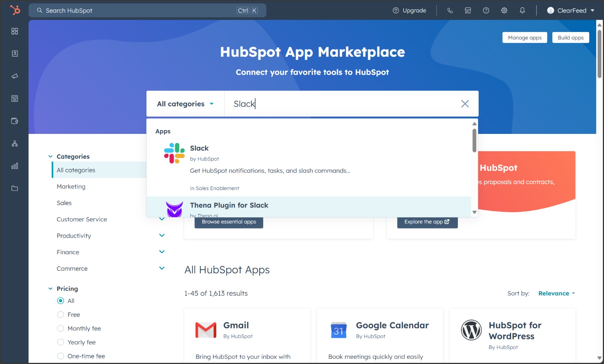Click the suggestions dropdown scrollbar thumb
This screenshot has height=364, width=604.
coord(475,140)
